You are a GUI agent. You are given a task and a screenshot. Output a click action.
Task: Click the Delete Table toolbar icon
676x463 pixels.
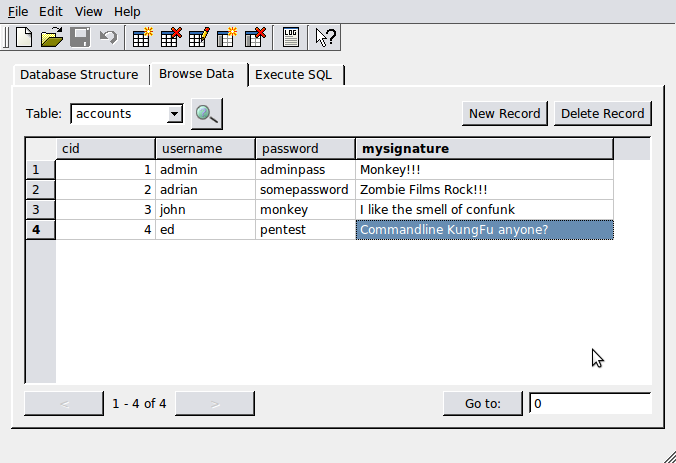click(x=170, y=38)
